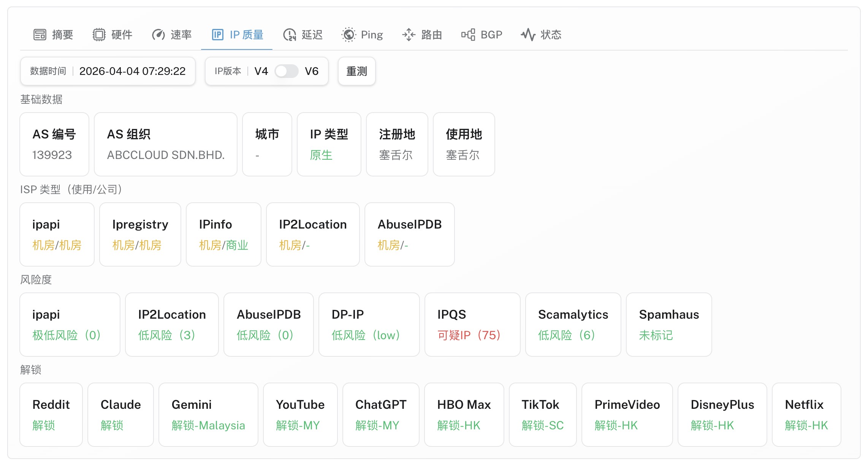Click the IP2Location 低风险 (3) value
This screenshot has width=868, height=467.
(166, 335)
